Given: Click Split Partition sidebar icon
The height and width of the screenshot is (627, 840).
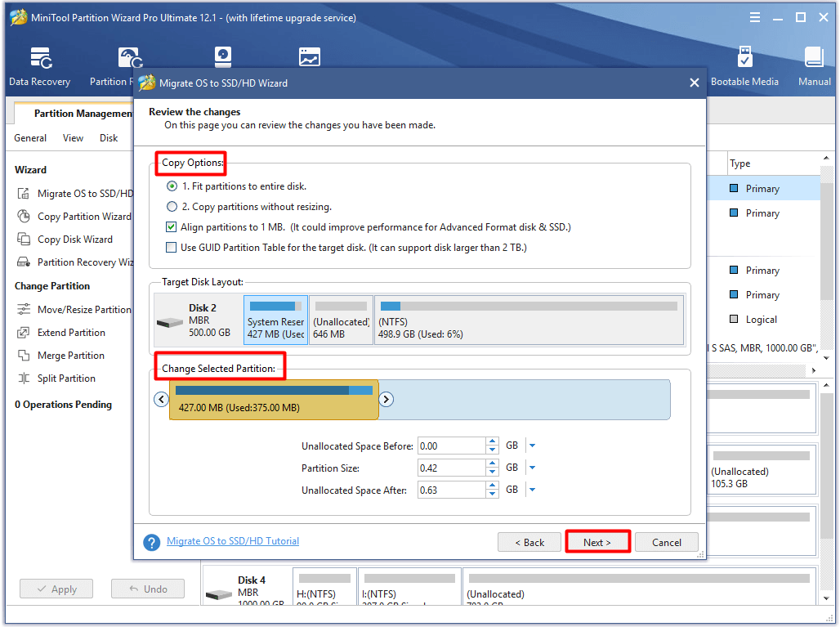Looking at the screenshot, I should point(24,378).
